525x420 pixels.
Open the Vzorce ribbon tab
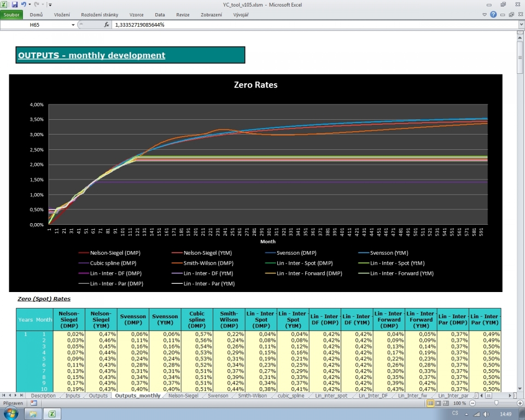(135, 15)
